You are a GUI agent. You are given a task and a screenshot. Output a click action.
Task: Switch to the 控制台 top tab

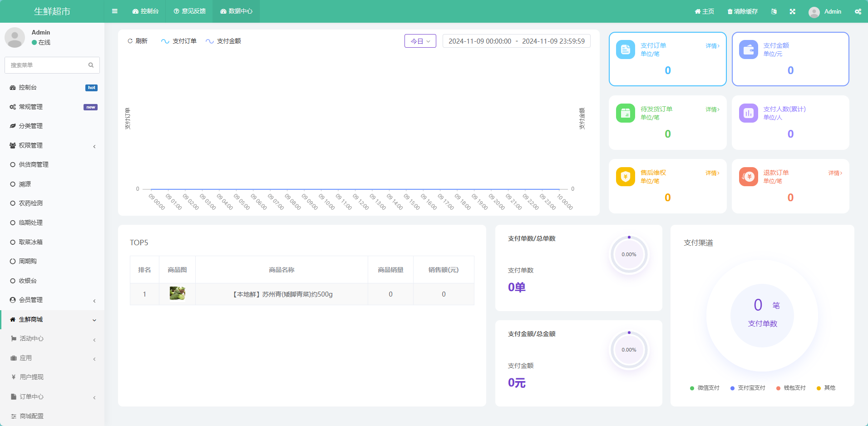145,11
